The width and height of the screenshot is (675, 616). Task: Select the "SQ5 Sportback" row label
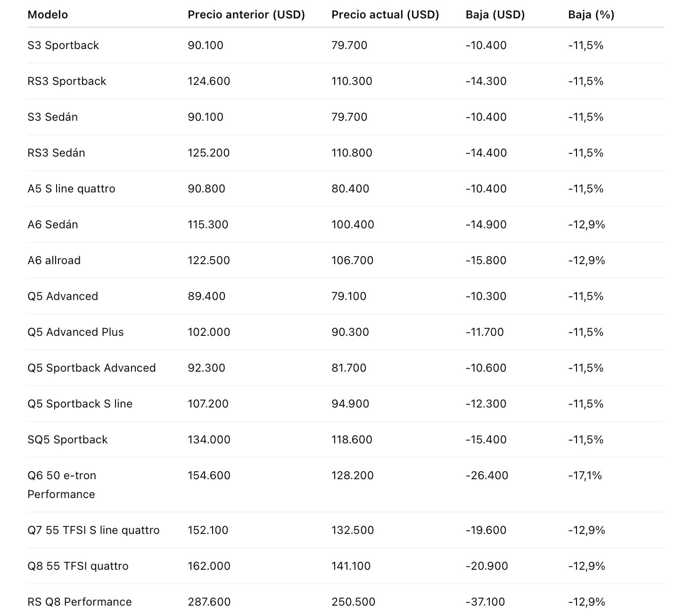tap(67, 440)
